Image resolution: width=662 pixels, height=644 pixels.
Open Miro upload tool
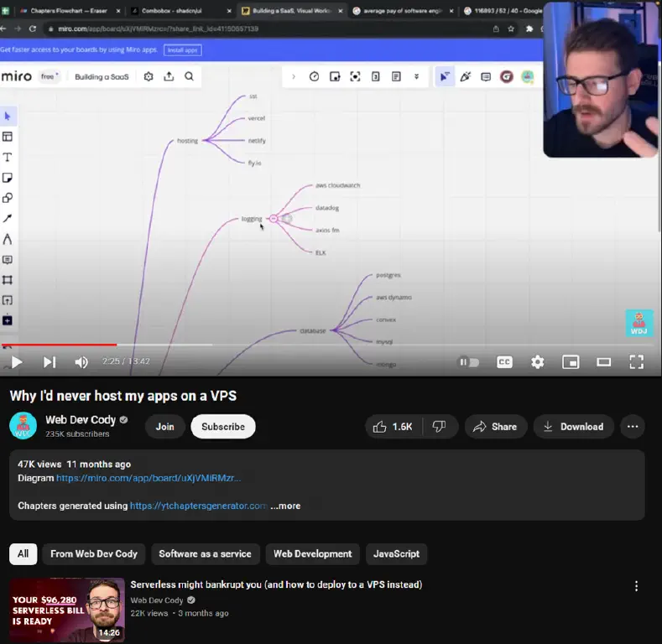tap(8, 300)
